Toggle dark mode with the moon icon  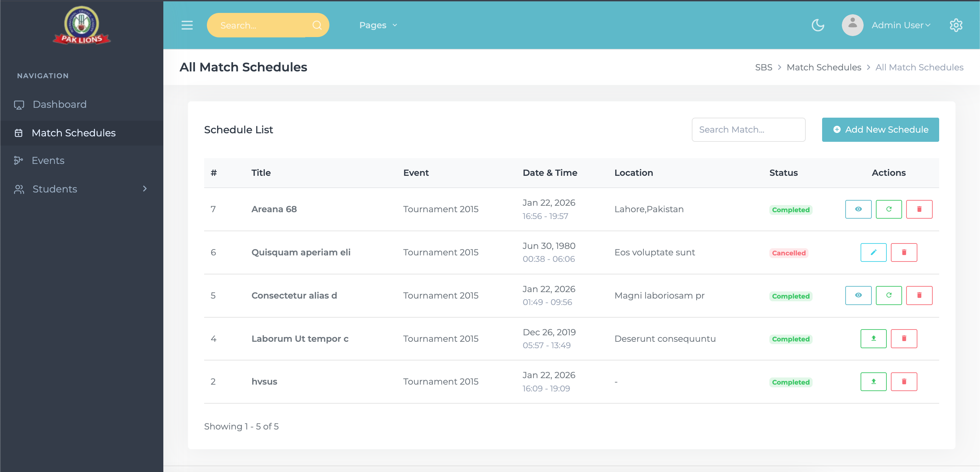pyautogui.click(x=818, y=25)
